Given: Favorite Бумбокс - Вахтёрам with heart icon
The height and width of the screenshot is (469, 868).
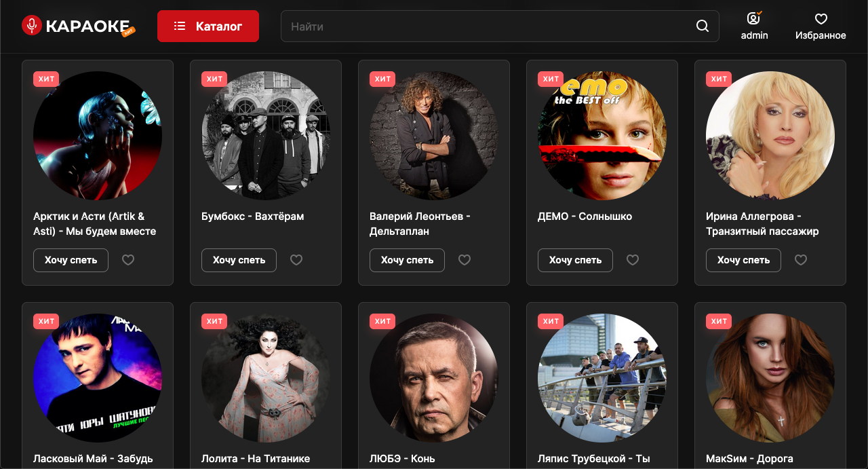Looking at the screenshot, I should 296,260.
